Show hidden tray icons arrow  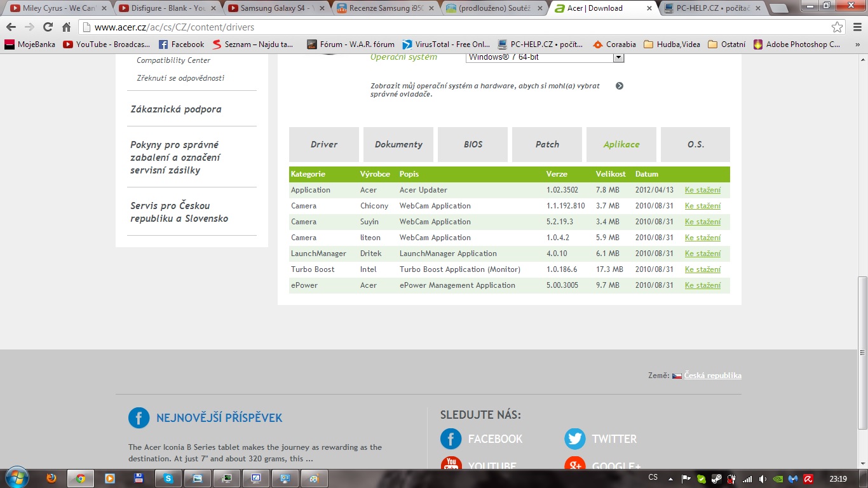coord(671,479)
